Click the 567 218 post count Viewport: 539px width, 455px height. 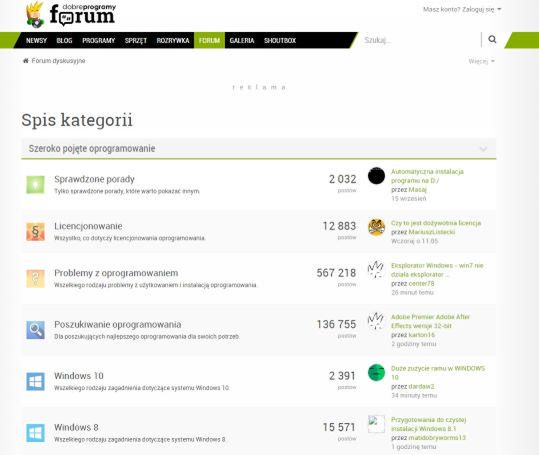[x=336, y=273]
